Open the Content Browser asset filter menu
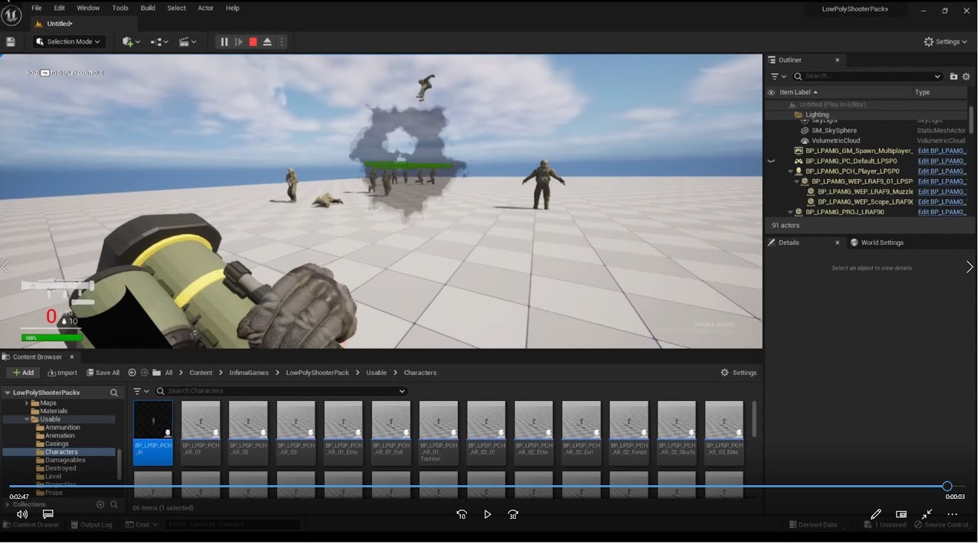The width and height of the screenshot is (980, 551). click(141, 391)
